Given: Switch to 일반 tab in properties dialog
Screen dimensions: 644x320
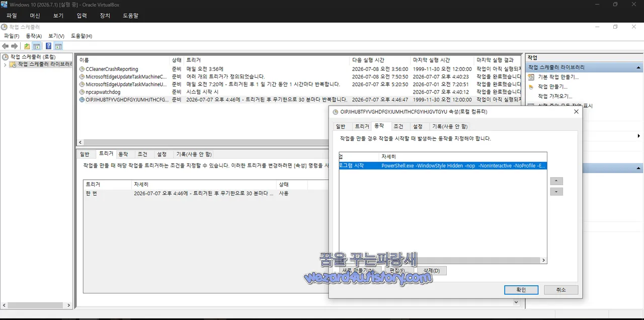Looking at the screenshot, I should [x=341, y=126].
